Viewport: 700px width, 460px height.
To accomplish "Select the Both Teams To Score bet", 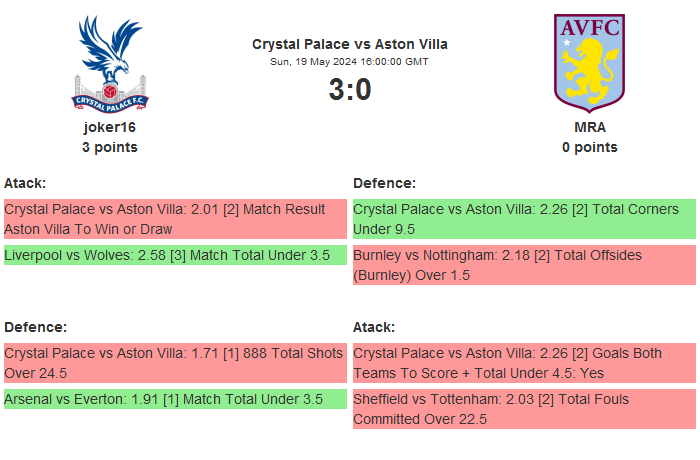I will tap(524, 363).
